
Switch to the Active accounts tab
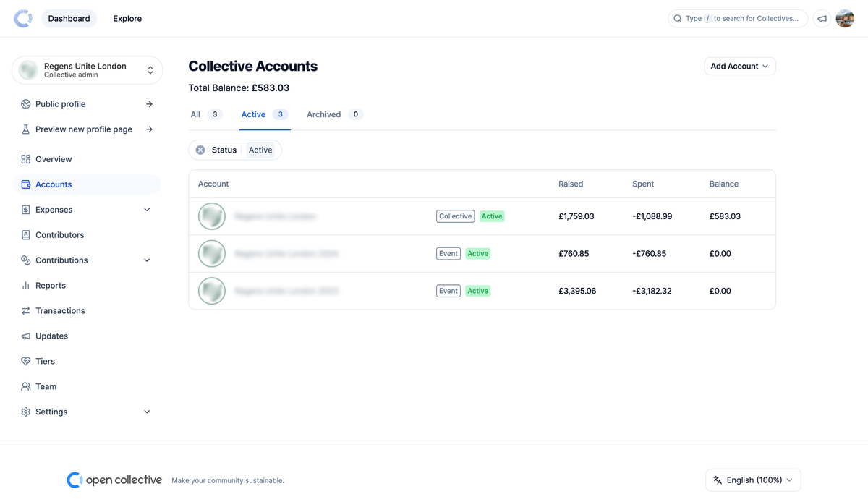265,114
